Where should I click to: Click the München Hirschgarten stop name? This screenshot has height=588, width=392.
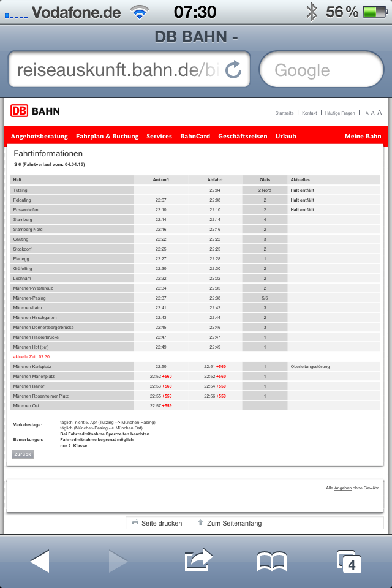tap(35, 317)
